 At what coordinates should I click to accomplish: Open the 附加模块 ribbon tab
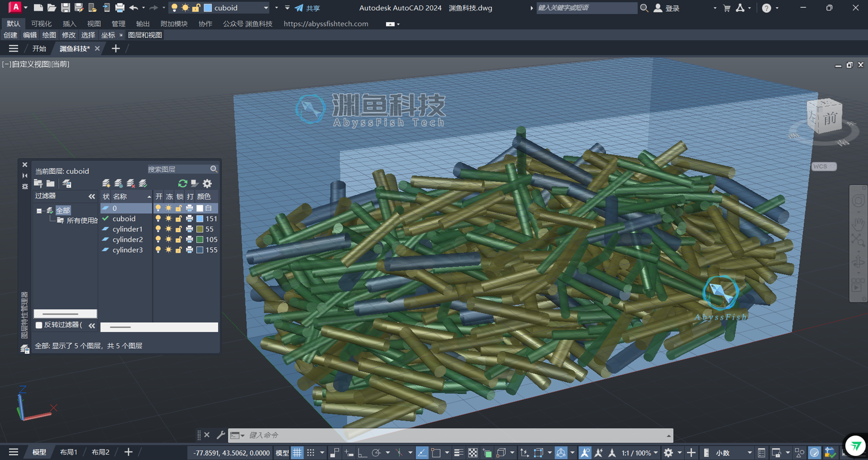174,24
